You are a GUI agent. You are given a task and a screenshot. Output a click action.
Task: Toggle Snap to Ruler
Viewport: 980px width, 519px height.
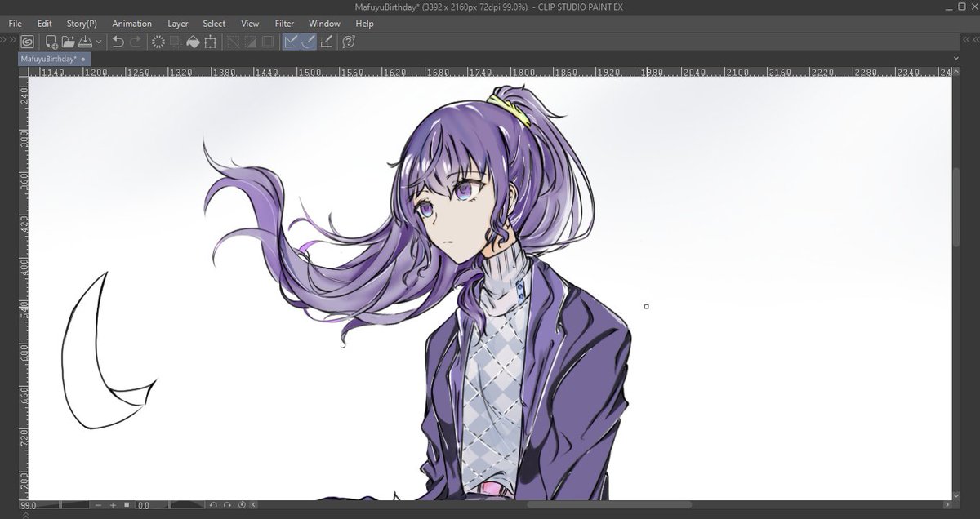[x=290, y=42]
